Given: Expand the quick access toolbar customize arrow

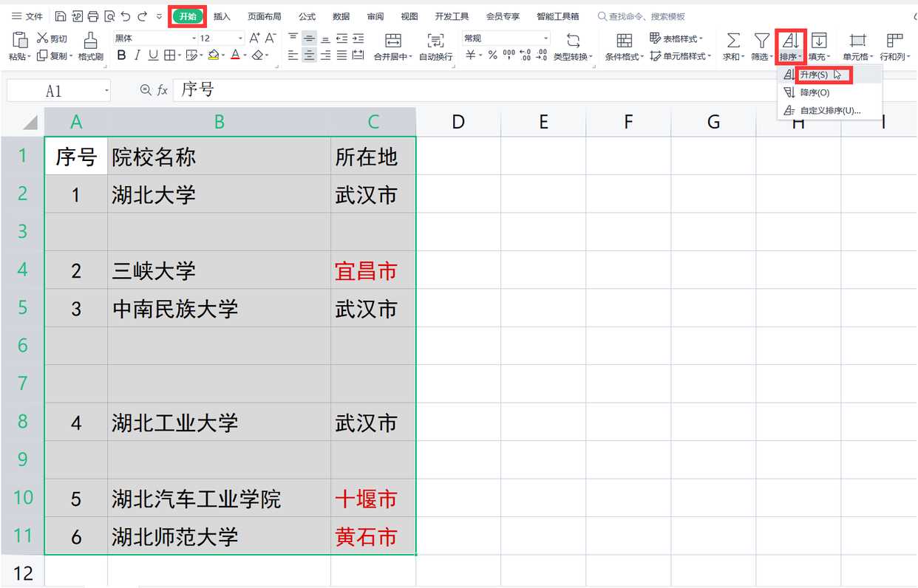Looking at the screenshot, I should 159,16.
